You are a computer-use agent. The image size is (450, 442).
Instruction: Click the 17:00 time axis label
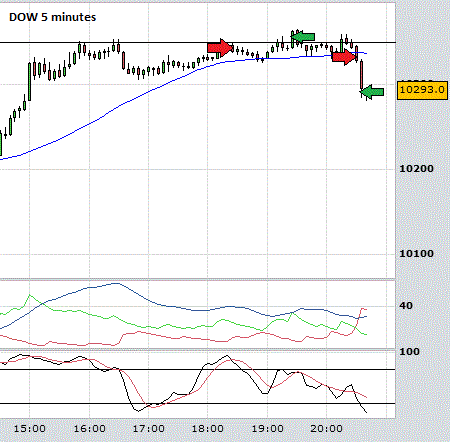coord(149,429)
